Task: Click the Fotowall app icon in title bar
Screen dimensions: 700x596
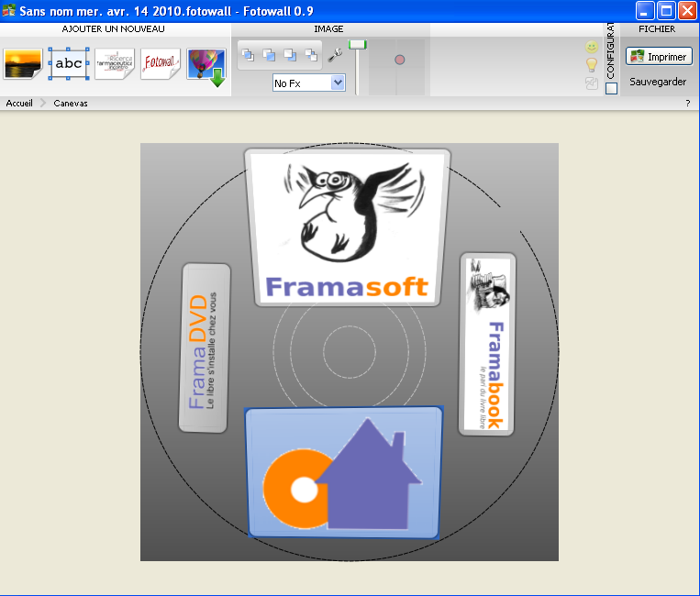Action: [x=8, y=10]
